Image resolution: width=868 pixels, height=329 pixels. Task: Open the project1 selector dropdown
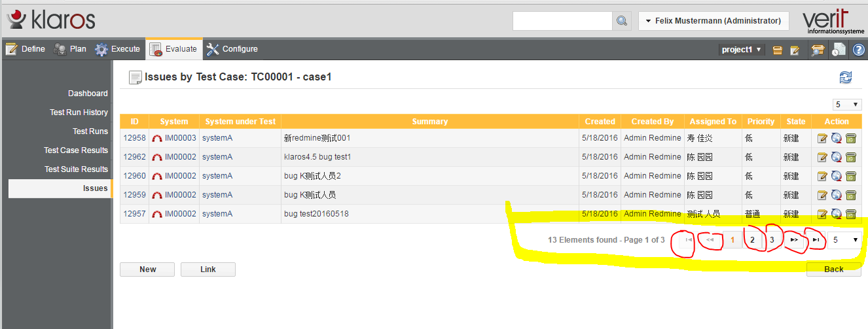[741, 50]
